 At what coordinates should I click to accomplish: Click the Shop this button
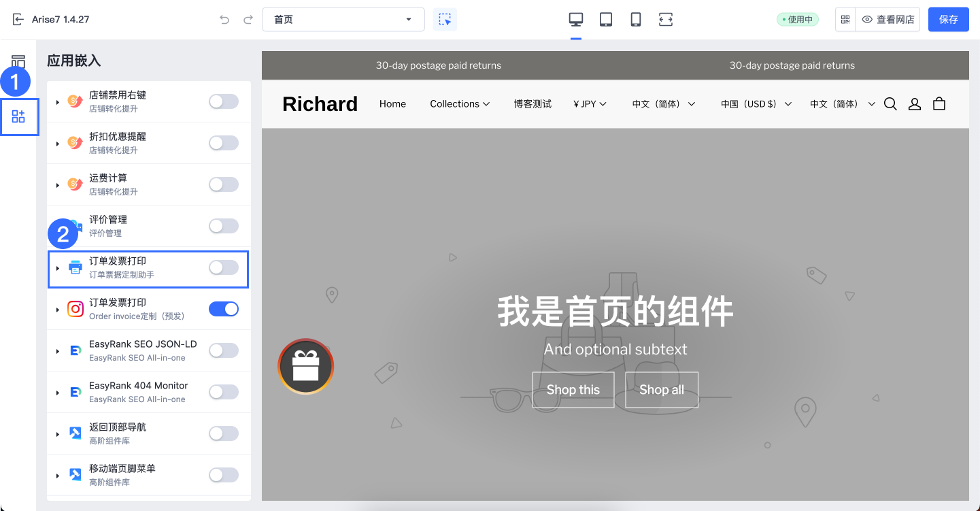click(573, 390)
